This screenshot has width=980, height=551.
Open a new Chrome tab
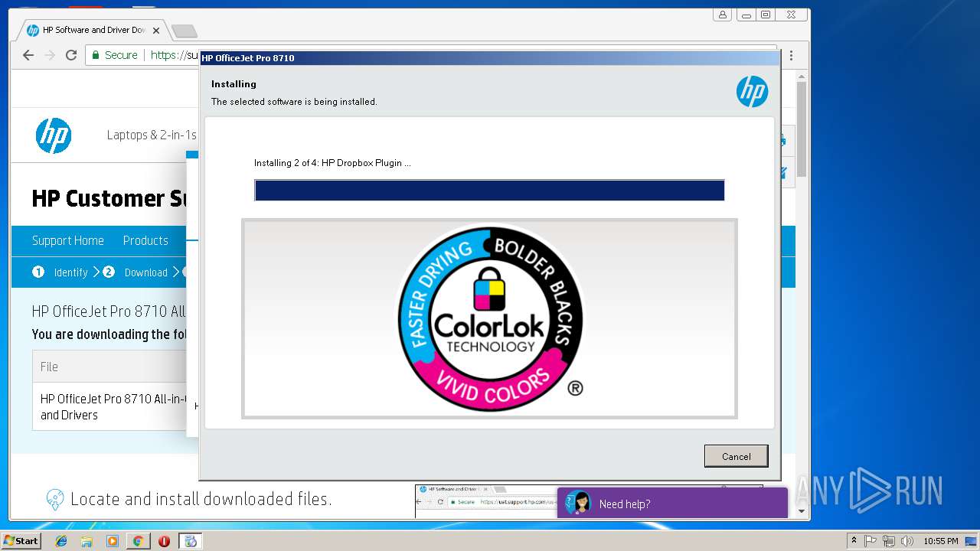point(184,31)
